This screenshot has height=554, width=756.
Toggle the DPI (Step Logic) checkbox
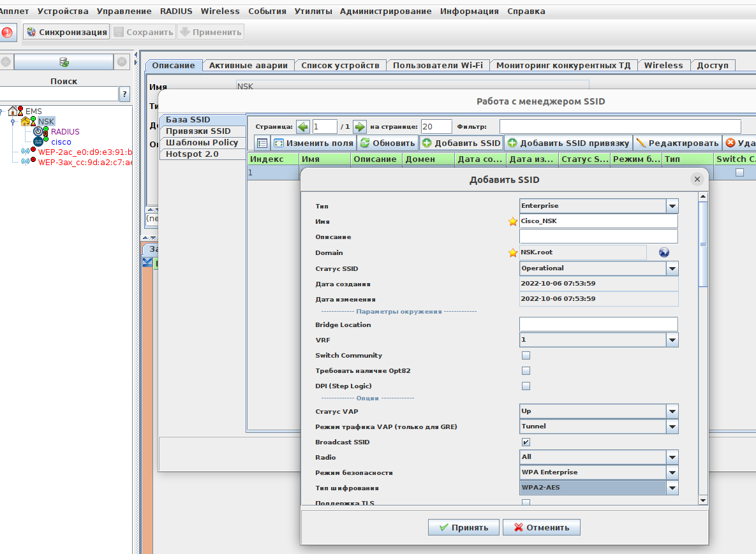coord(526,386)
